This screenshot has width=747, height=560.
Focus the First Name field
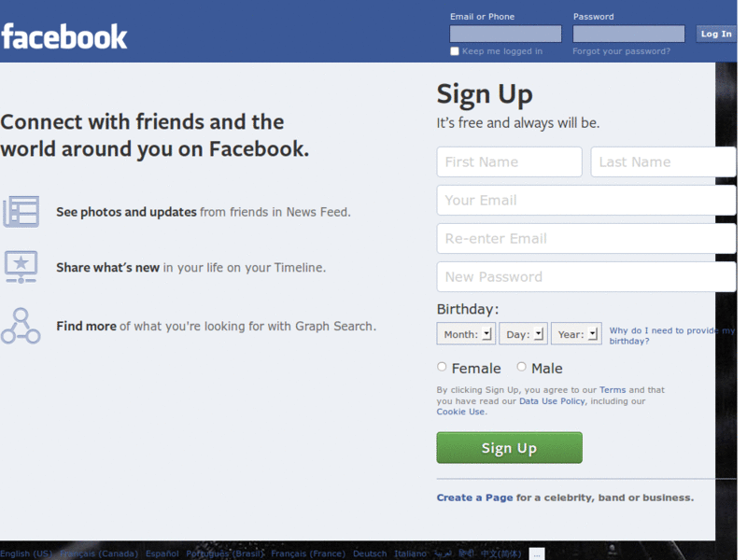tap(509, 161)
